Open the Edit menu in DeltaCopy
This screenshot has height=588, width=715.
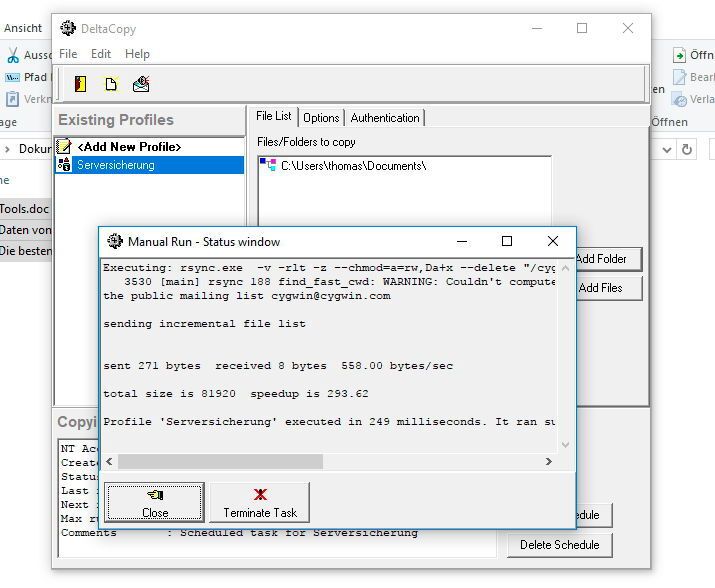(101, 54)
